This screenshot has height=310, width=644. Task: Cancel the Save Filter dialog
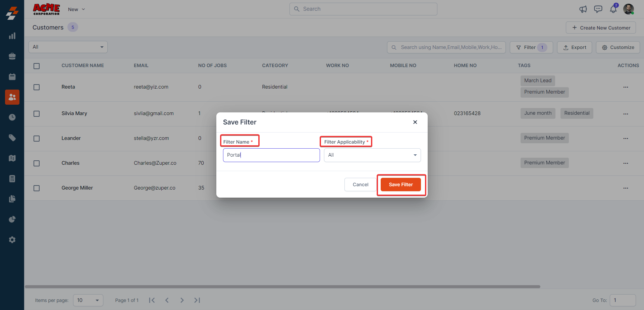click(x=360, y=185)
